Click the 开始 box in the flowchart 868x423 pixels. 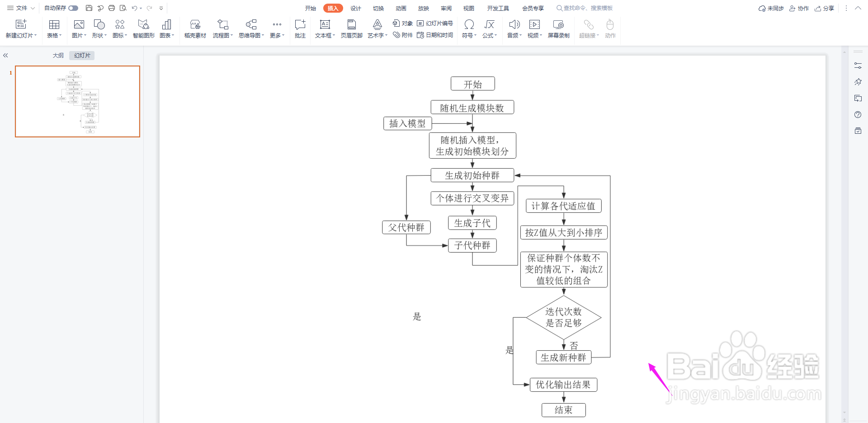pyautogui.click(x=473, y=84)
